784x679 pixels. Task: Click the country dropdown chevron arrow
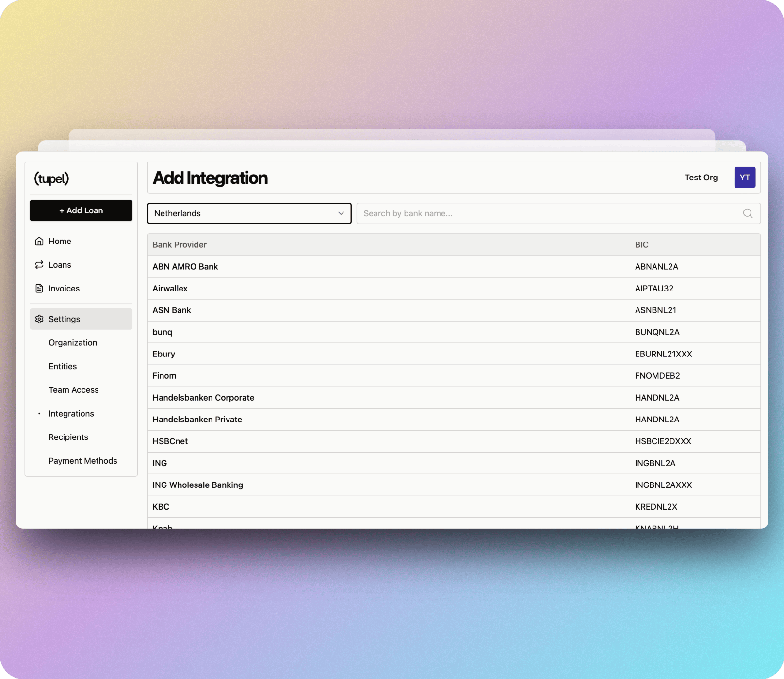coord(341,213)
